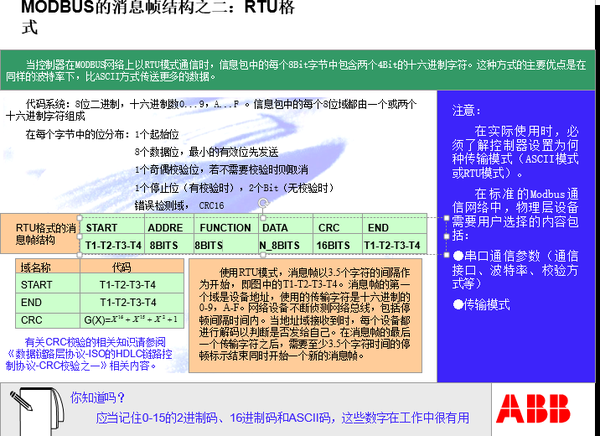This screenshot has height=436, width=600.
Task: Click the 'CRC' row name in the 域名称 table
Action: (x=48, y=320)
